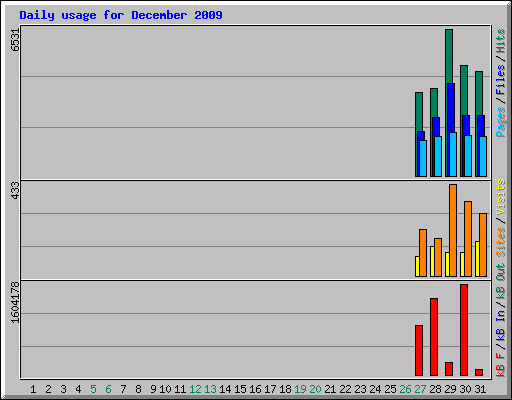Click the 1604178 value on the vertical axis
The height and width of the screenshot is (400, 512).
(x=15, y=302)
